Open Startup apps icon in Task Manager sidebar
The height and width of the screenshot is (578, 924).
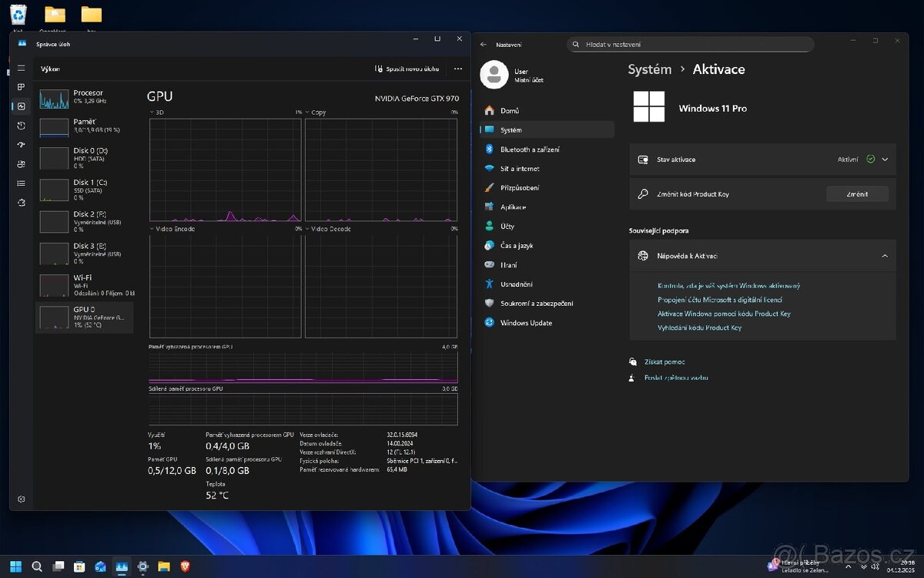pos(22,145)
